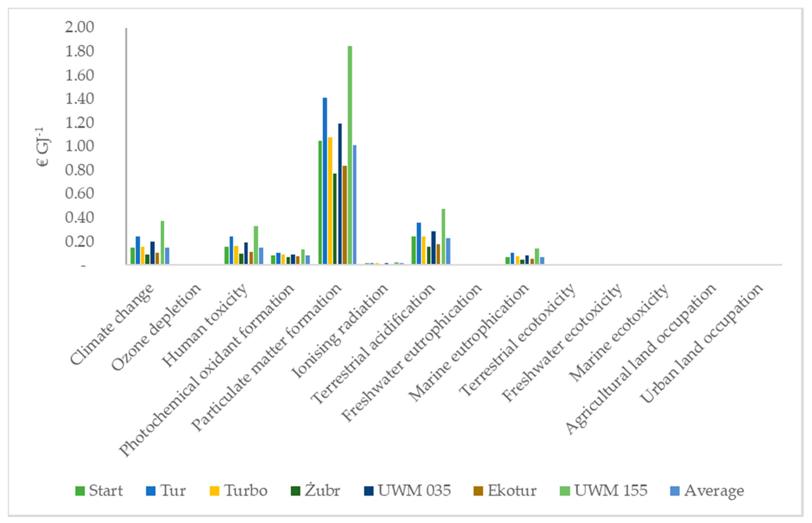This screenshot has width=812, height=523.
Task: Click the 'UWM 035' legend text
Action: [415, 491]
